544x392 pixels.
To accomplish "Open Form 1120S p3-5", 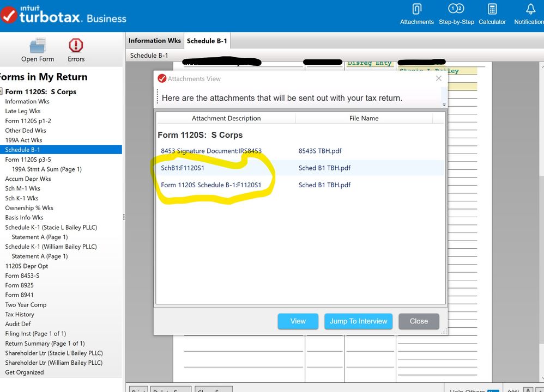I will coord(28,160).
